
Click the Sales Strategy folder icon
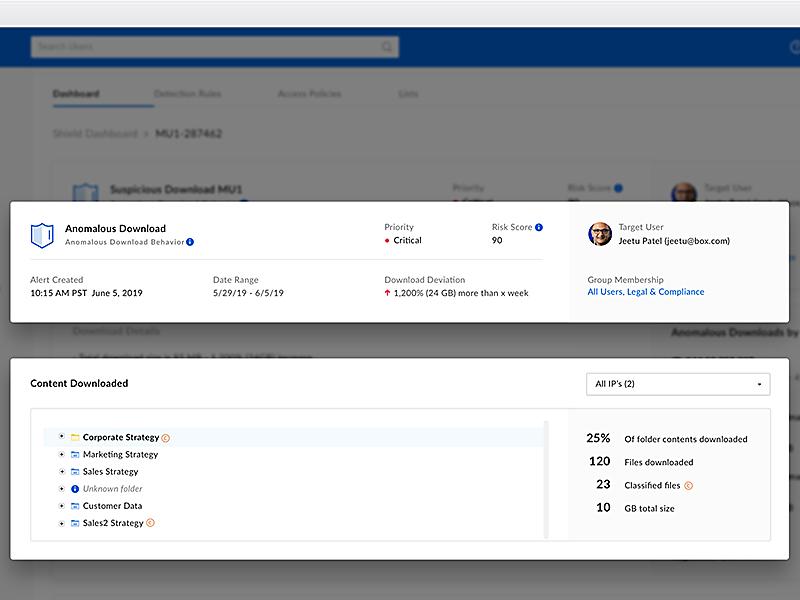point(75,472)
